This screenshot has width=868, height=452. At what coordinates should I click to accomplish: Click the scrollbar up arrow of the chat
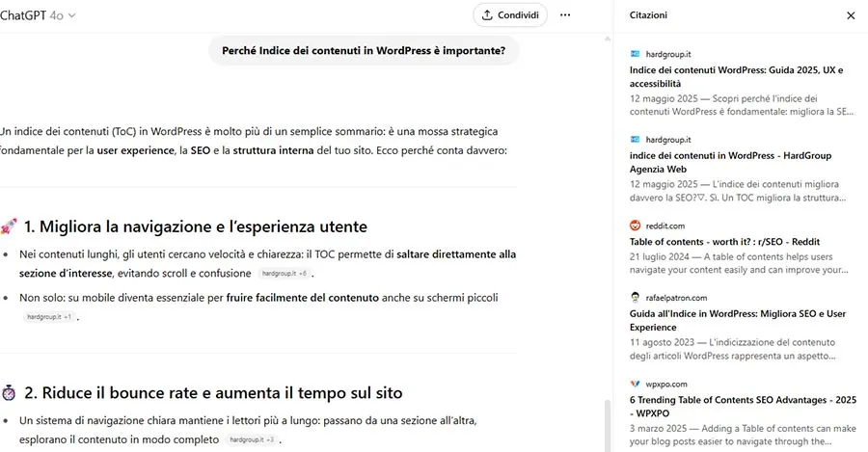tap(608, 39)
